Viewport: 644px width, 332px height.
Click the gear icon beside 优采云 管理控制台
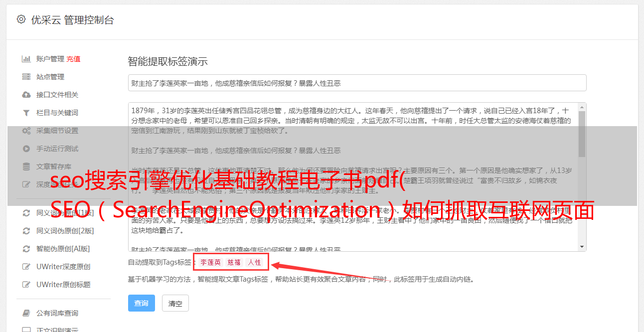click(x=21, y=20)
